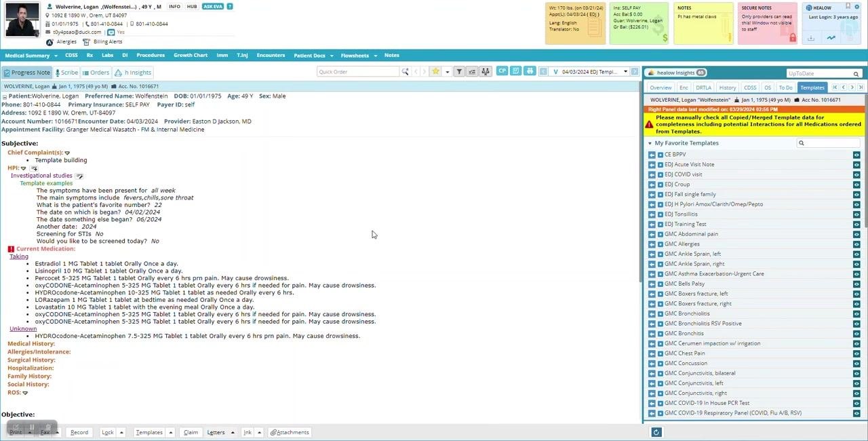Preview GMC Bronchitis template eye icon
Image resolution: width=868 pixels, height=441 pixels.
(x=856, y=333)
